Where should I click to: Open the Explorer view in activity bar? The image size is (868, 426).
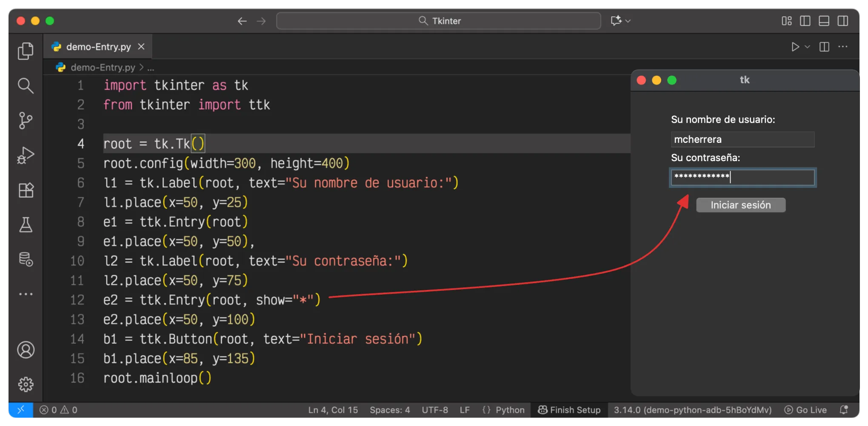point(26,51)
